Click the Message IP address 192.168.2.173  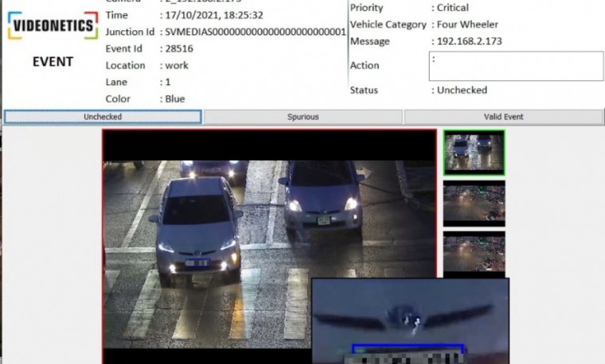click(469, 41)
